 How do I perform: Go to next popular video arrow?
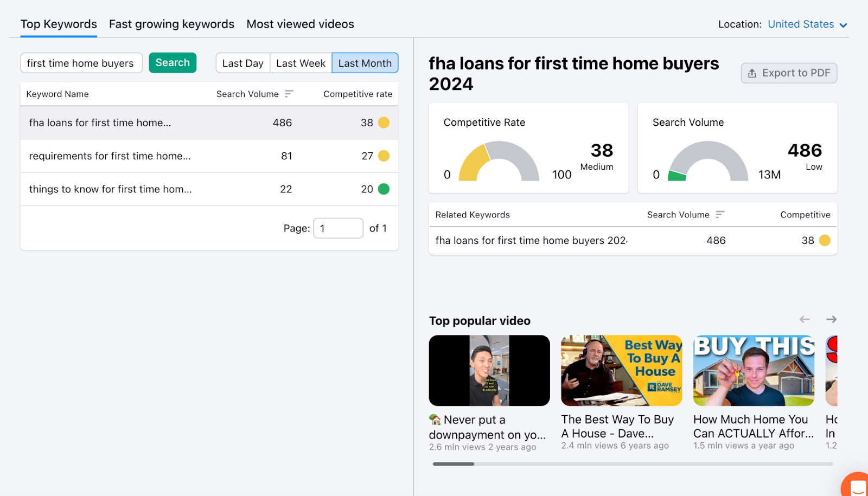pos(831,319)
